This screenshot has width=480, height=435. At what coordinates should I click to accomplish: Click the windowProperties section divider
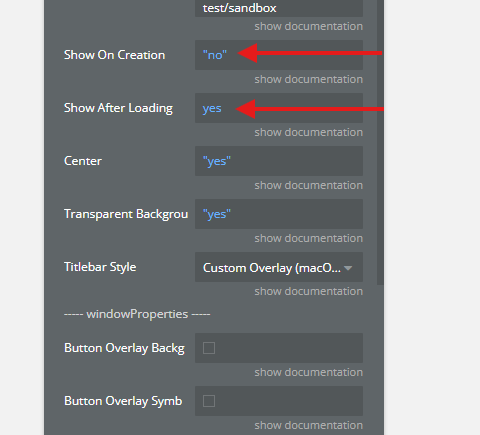click(x=137, y=314)
